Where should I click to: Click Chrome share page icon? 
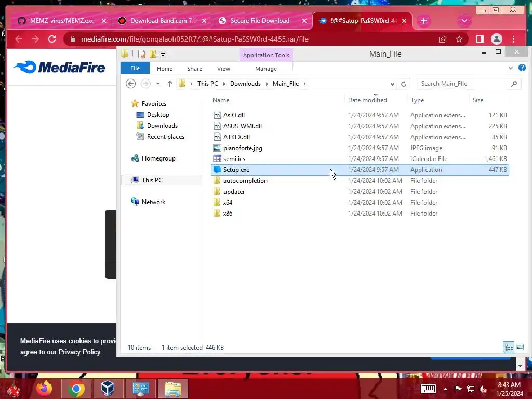pos(443,39)
